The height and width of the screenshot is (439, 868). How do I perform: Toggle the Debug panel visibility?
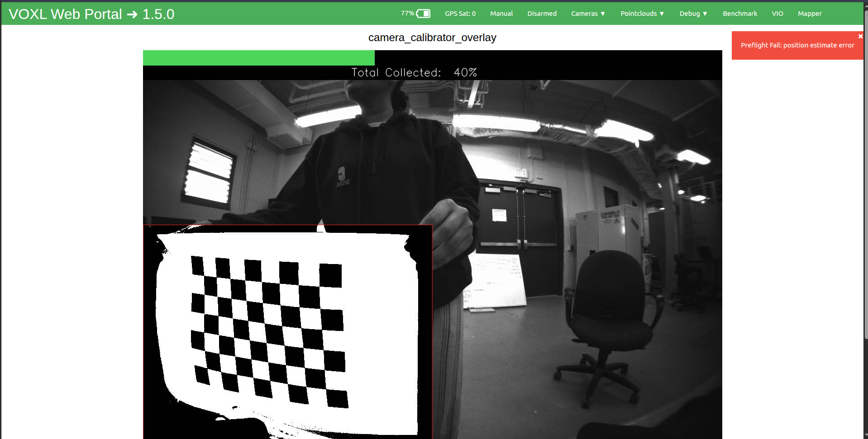tap(693, 14)
